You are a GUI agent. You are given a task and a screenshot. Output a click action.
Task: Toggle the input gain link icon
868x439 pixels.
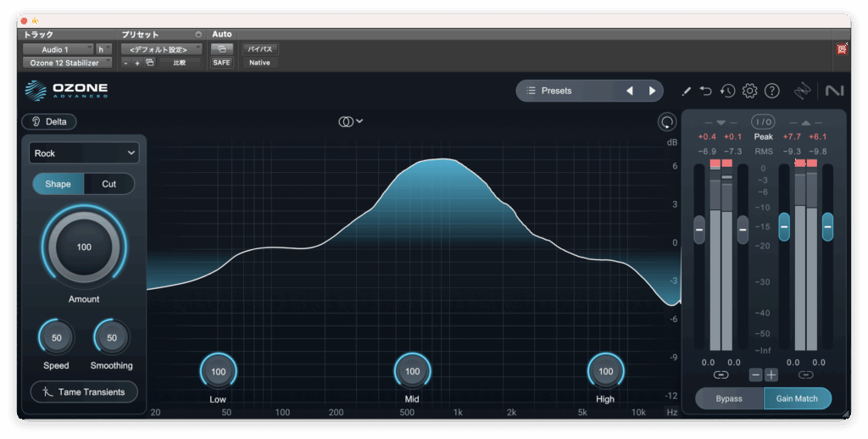click(x=721, y=375)
